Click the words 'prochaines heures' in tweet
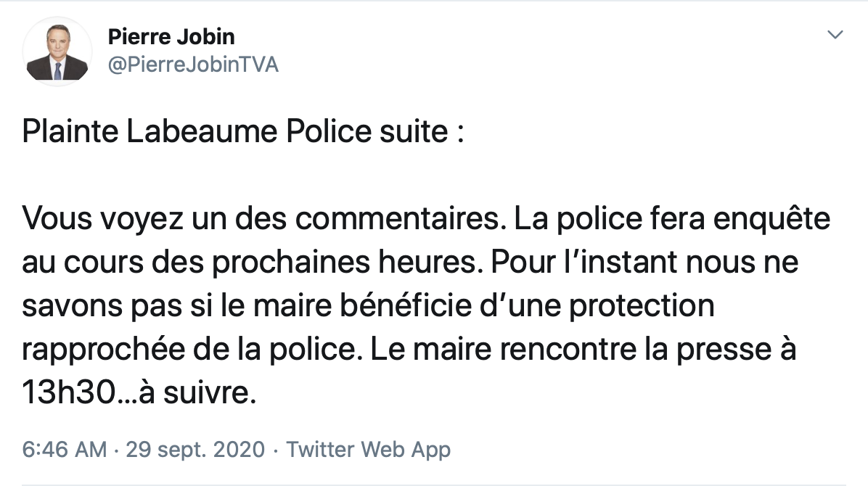Screen dimensions: 868x486 [344, 262]
